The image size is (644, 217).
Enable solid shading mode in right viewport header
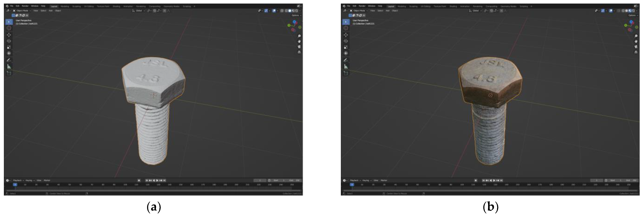click(x=627, y=11)
